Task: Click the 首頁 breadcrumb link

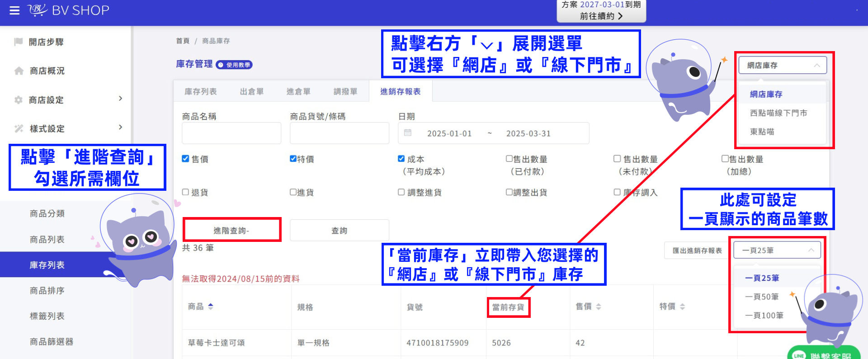Action: tap(183, 41)
